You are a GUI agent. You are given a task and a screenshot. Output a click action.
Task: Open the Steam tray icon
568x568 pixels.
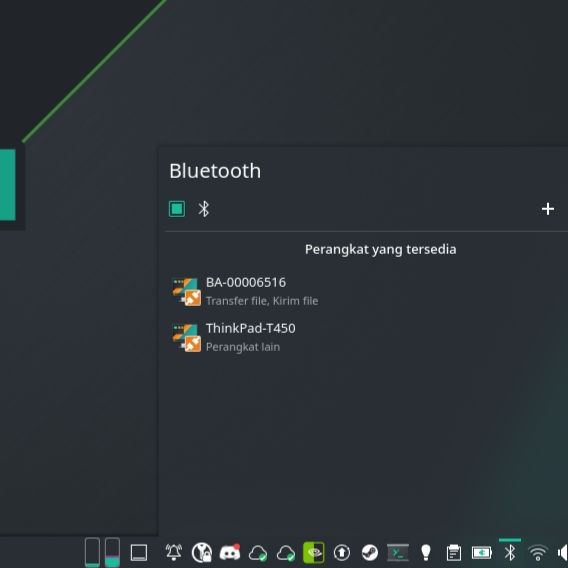point(370,552)
